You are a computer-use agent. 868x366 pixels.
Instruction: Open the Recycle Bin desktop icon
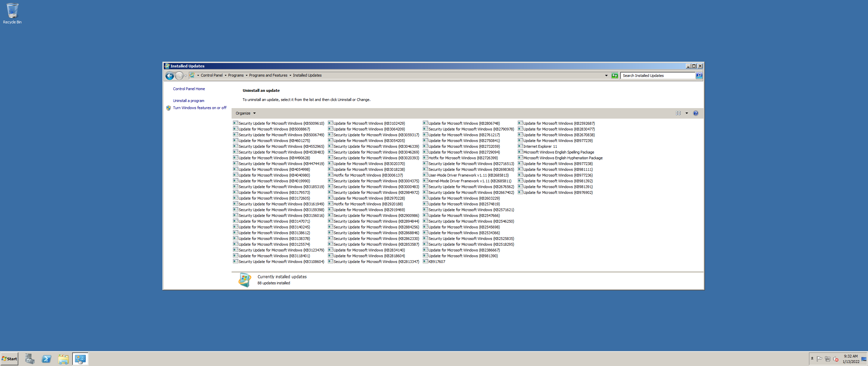click(x=12, y=14)
